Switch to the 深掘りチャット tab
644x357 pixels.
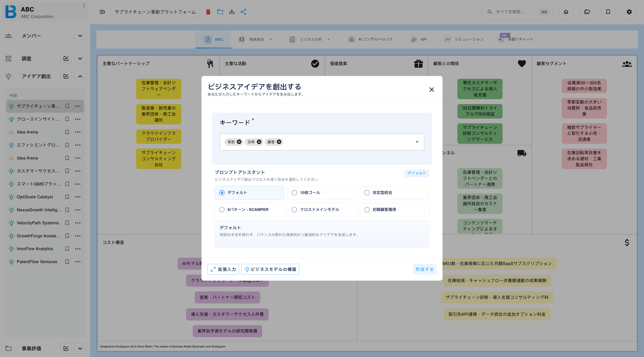pos(516,39)
